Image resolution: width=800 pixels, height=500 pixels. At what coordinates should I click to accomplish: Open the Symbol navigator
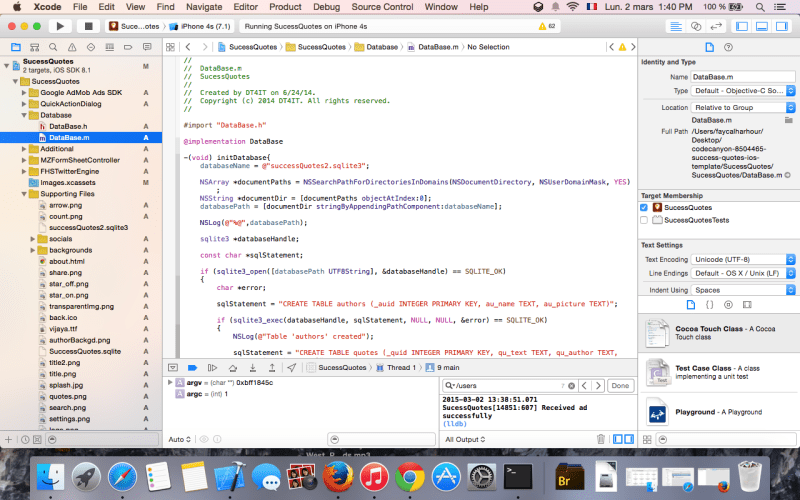point(34,47)
